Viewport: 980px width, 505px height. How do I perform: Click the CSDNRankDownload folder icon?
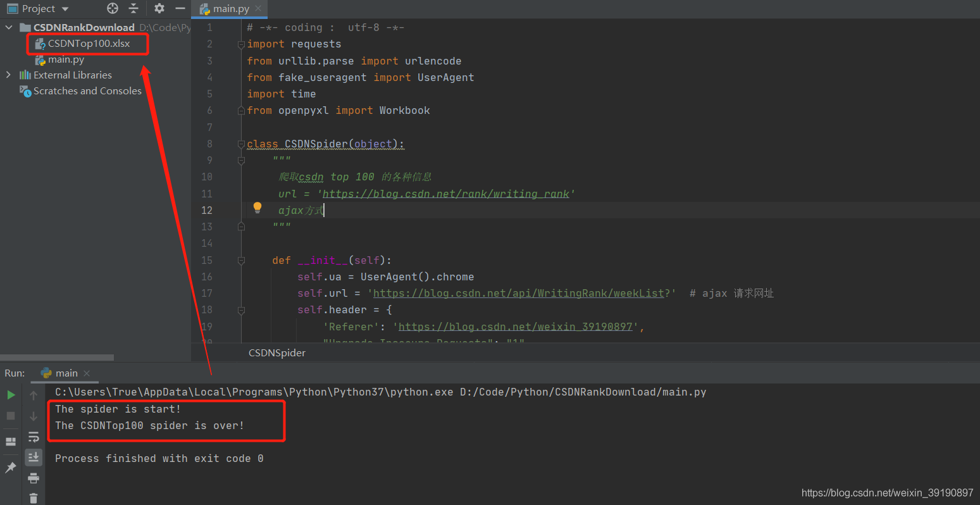click(x=25, y=27)
